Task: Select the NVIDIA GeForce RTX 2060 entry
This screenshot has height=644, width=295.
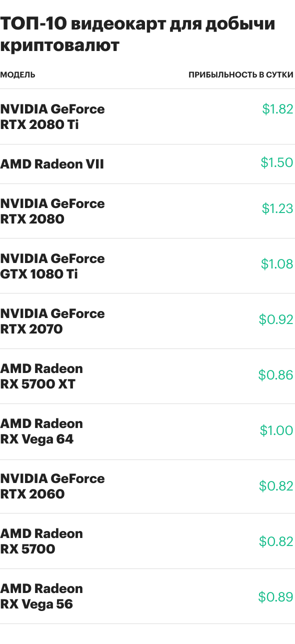Action: pyautogui.click(x=52, y=486)
